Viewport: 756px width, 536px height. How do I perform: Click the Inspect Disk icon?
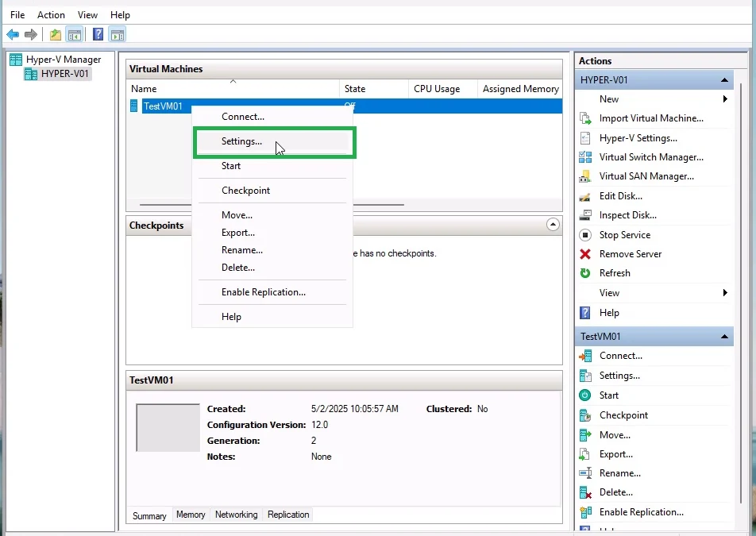coord(584,215)
